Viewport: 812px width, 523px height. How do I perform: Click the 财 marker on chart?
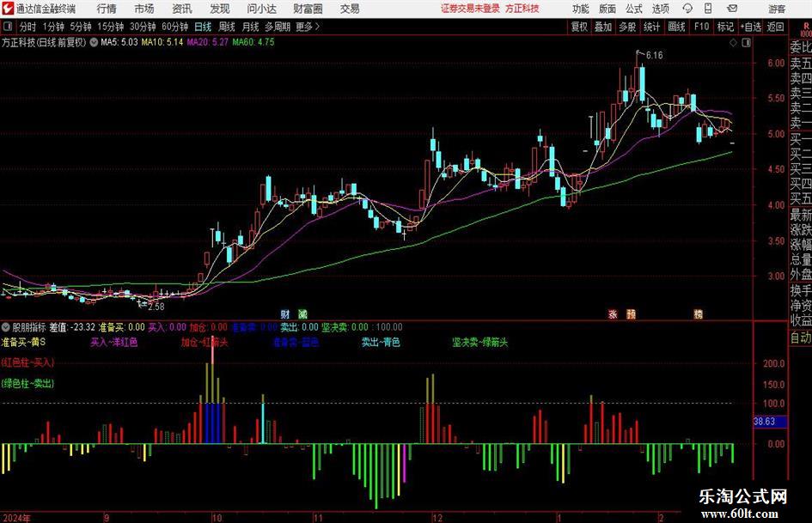(x=285, y=313)
